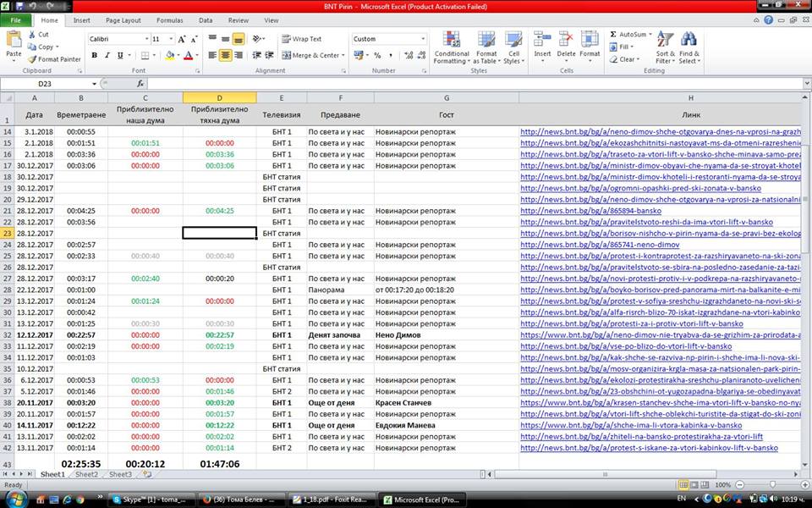812x508 pixels.
Task: Toggle bold formatting
Action: click(95, 56)
